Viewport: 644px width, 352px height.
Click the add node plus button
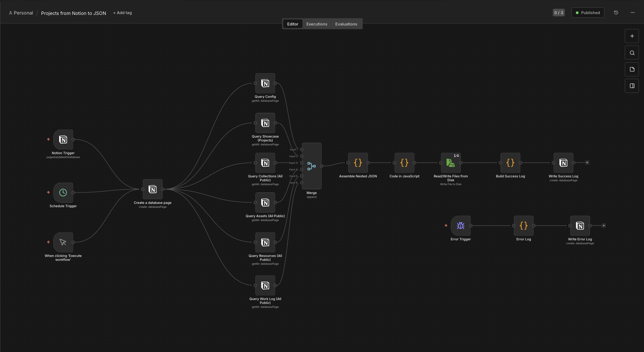tap(632, 36)
